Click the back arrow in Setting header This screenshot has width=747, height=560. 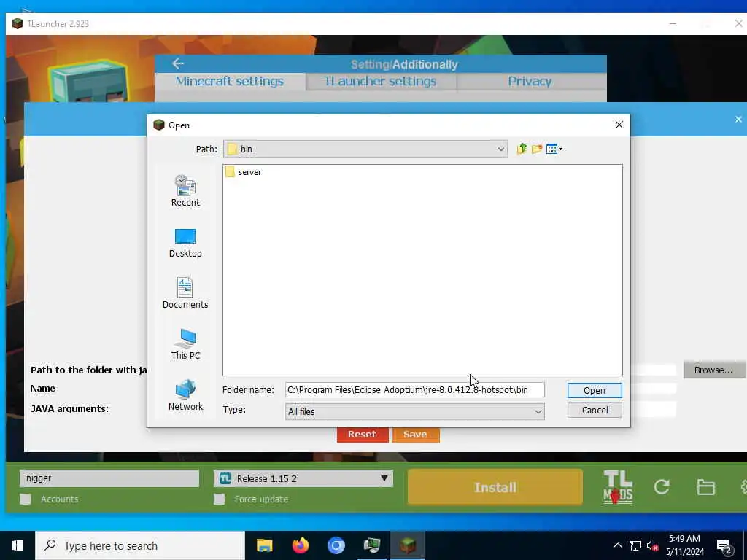click(178, 63)
